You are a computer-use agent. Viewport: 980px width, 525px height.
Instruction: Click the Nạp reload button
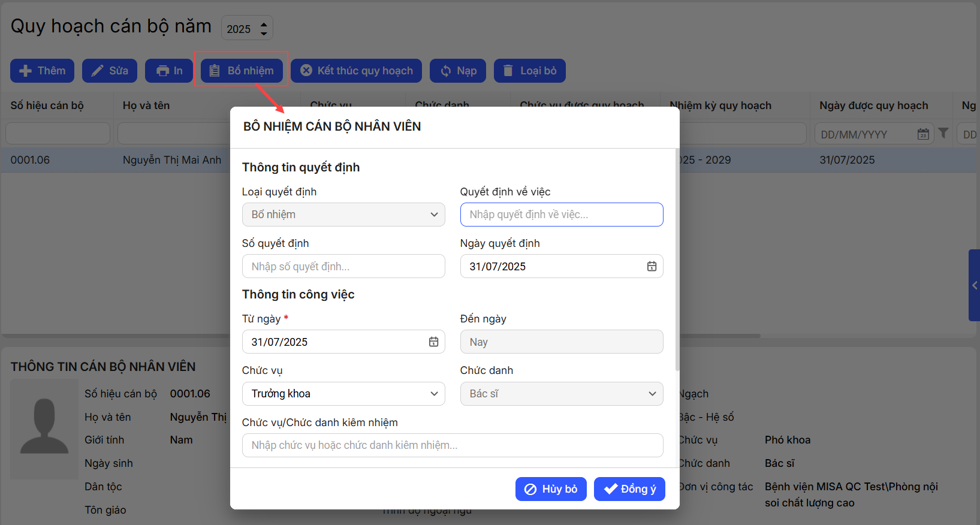coord(458,71)
